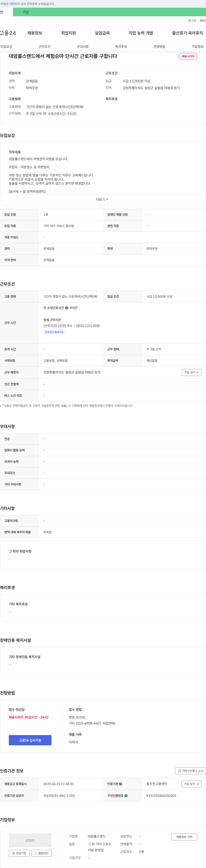Click the 채용시까지 badge

[x=188, y=56]
